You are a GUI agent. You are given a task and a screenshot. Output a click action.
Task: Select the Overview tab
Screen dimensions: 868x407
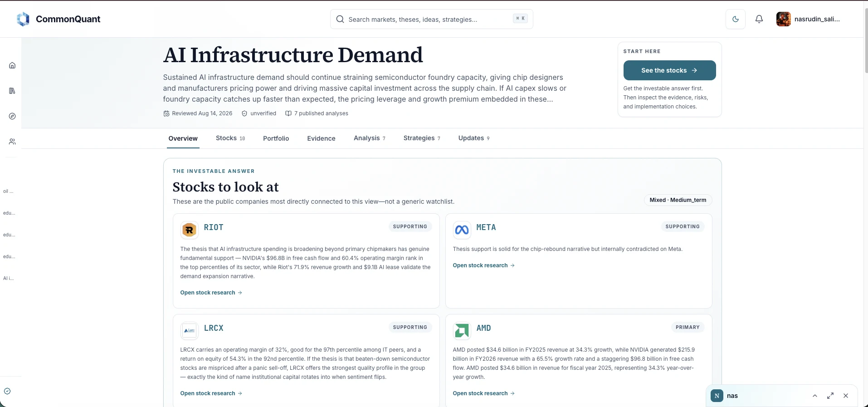[183, 138]
